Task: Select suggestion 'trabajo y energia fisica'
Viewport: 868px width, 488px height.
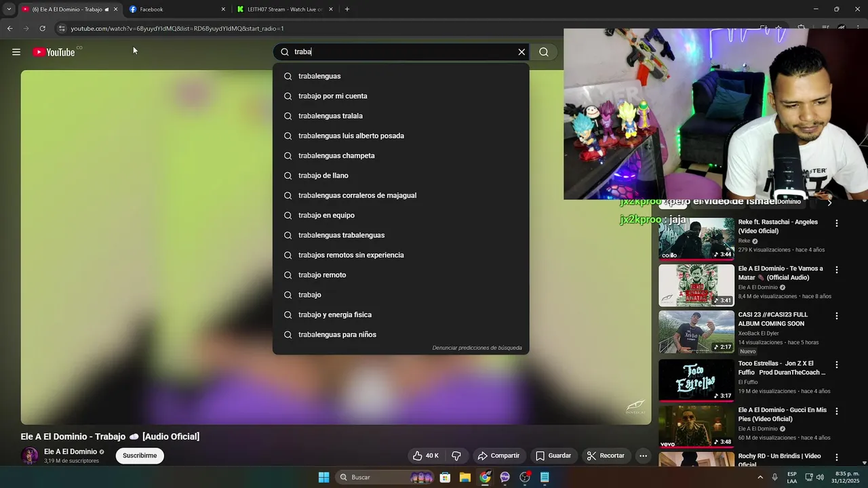Action: [401, 314]
